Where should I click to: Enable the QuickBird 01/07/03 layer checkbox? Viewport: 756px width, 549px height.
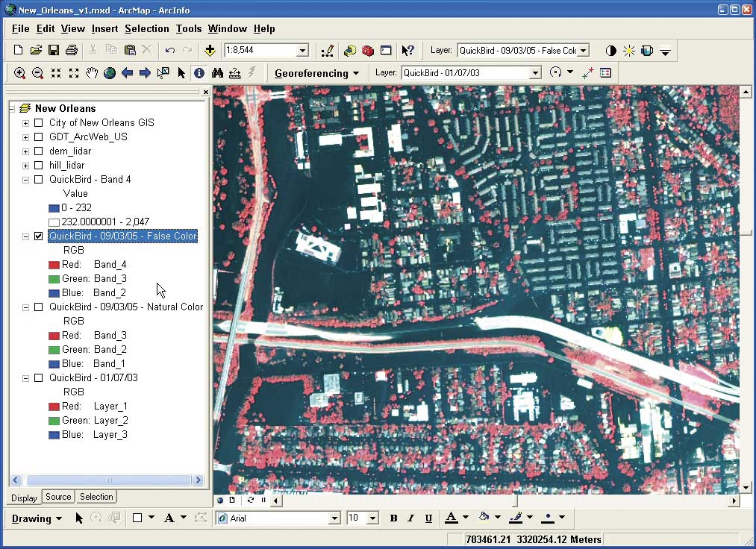(38, 378)
